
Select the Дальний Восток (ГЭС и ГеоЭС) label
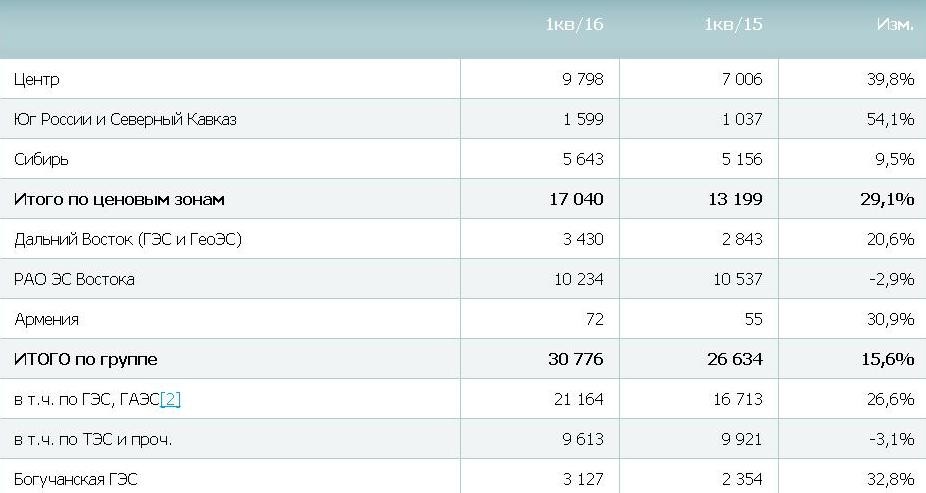[128, 239]
